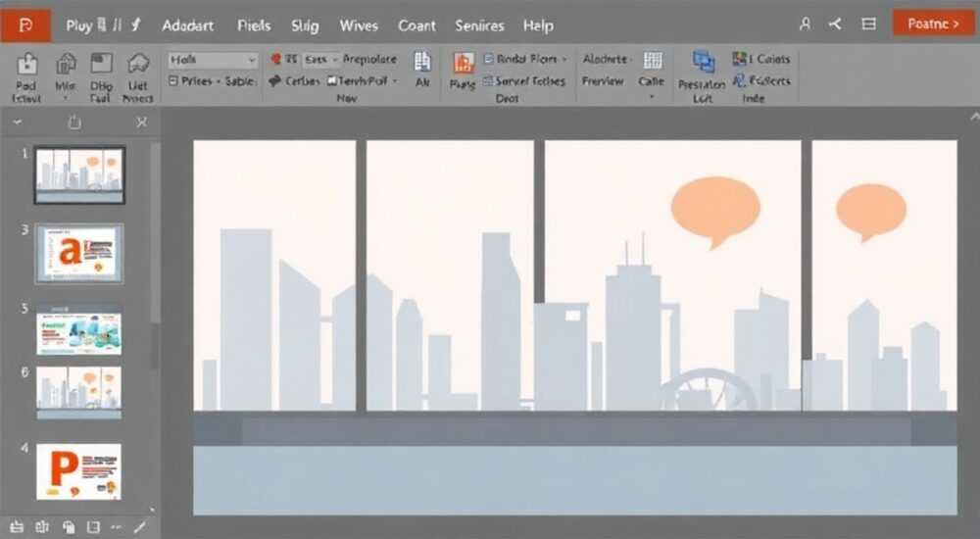Open the Fiels ribbon tab
This screenshot has height=539, width=980.
coord(254,25)
